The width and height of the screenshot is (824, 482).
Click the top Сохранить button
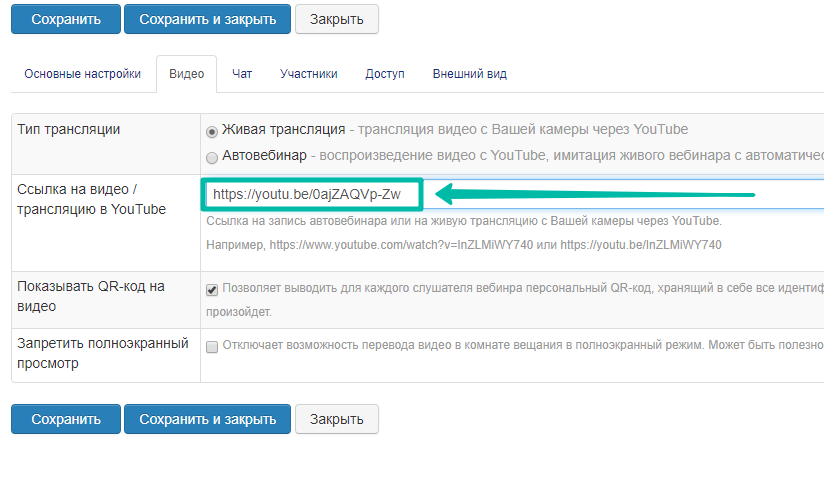tap(66, 19)
